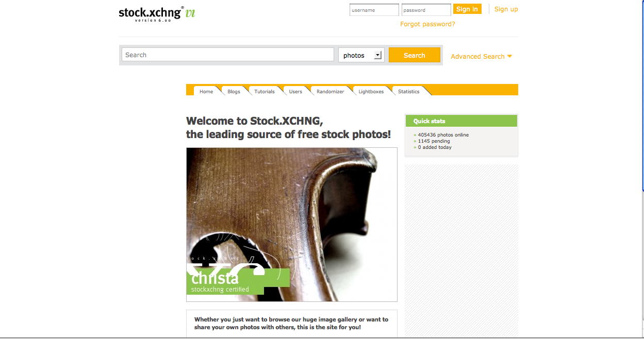Viewport: 644px width, 339px height.
Task: Open the Randomizer tab
Action: (330, 91)
